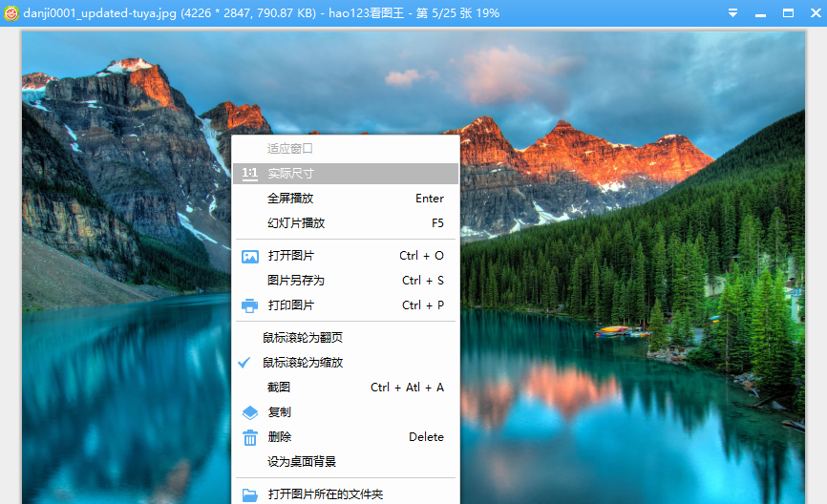The height and width of the screenshot is (504, 827).
Task: Click the Ctrl + P shortcut text
Action: pyautogui.click(x=423, y=305)
